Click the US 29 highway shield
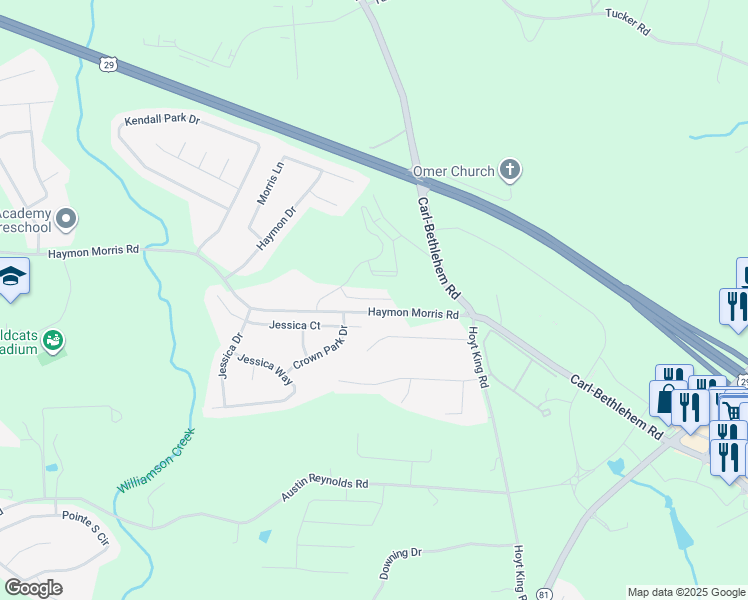Image resolution: width=748 pixels, height=600 pixels. [109, 64]
